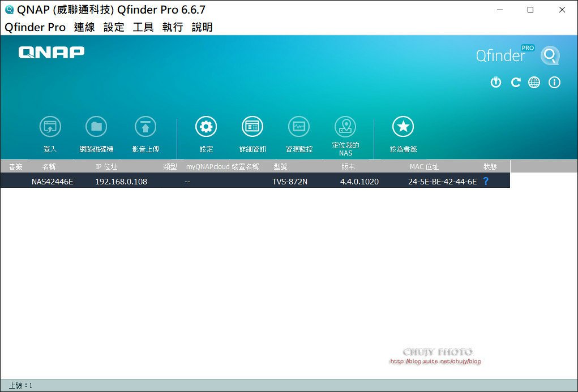Maximize the Qfinder Pro window
This screenshot has height=392, width=578.
[x=530, y=10]
